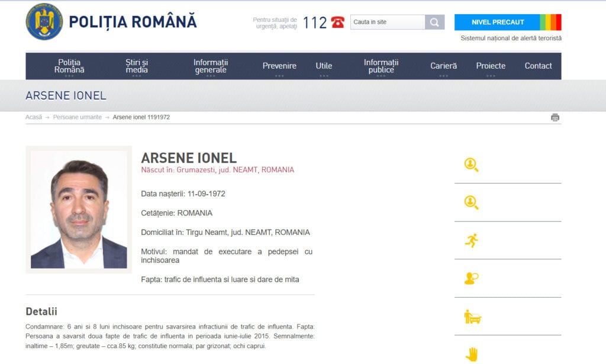This screenshot has height=364, width=606.
Task: Open the Știri și media menu
Action: click(137, 66)
